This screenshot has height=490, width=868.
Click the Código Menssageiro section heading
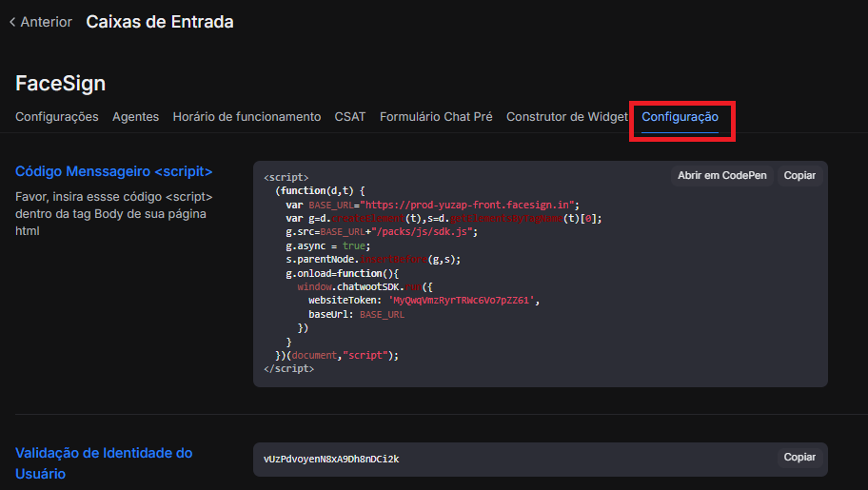113,171
